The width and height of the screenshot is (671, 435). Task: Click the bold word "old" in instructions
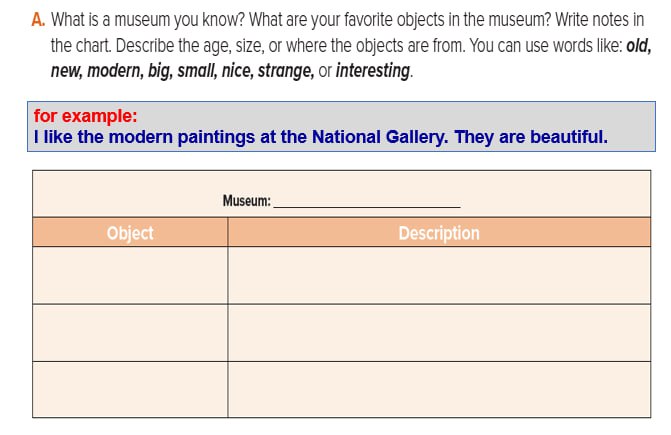[638, 46]
